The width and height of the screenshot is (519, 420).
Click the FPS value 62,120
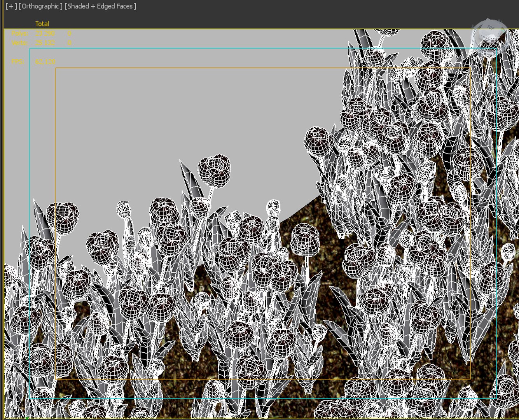coord(45,61)
